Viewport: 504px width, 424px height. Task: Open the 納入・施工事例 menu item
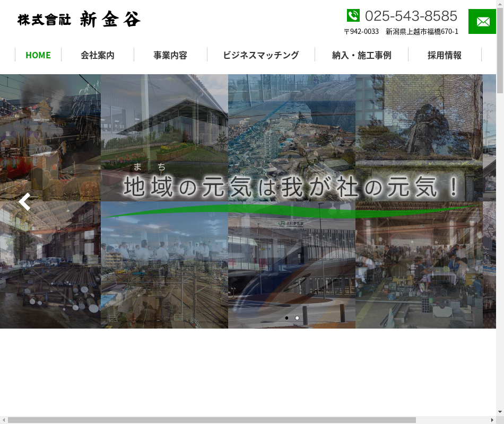point(361,55)
